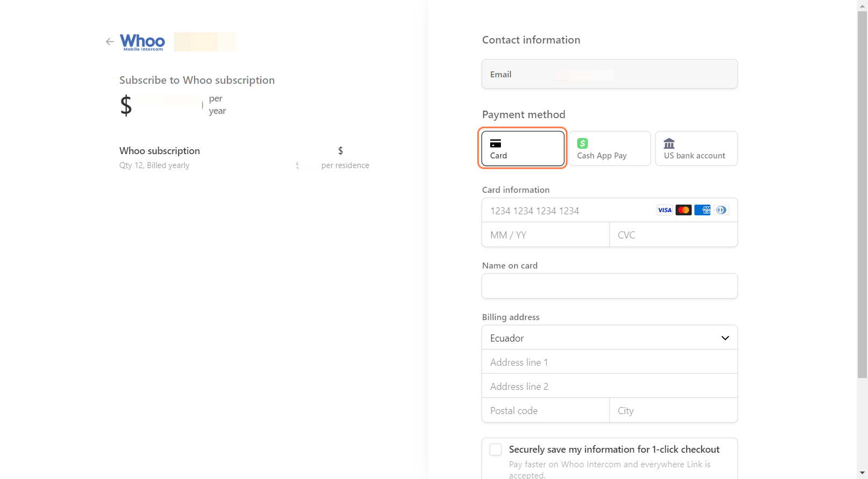Click the card icon in Card tab
The image size is (868, 479).
click(496, 143)
